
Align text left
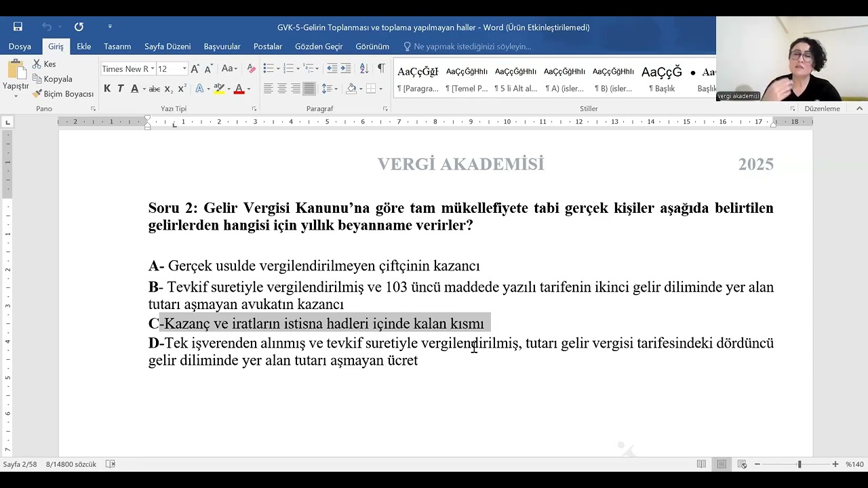(x=269, y=89)
